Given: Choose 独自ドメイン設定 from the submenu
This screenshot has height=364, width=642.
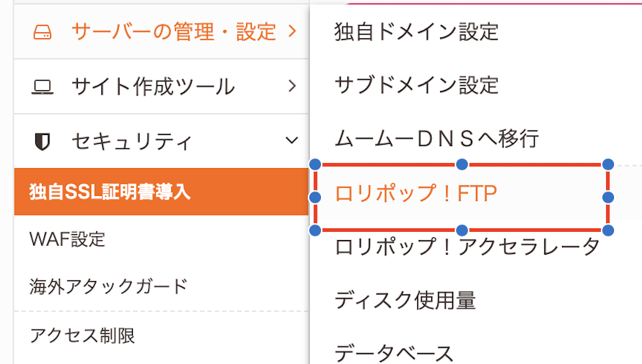Looking at the screenshot, I should tap(416, 32).
